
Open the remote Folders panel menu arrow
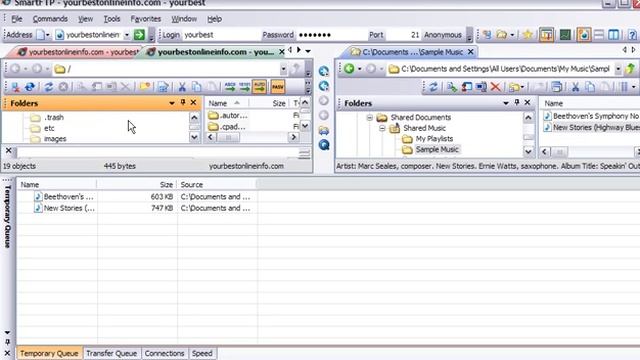(172, 103)
